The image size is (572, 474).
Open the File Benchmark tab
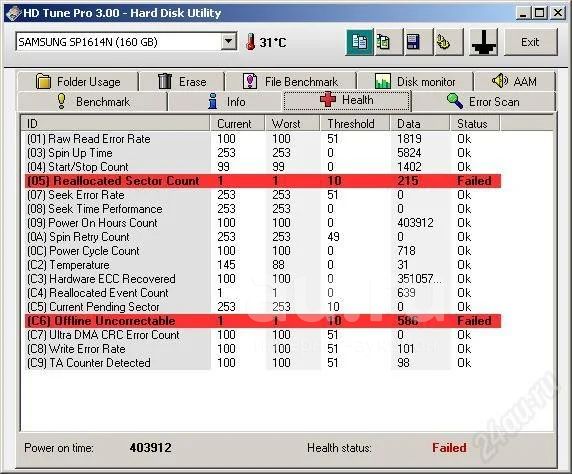point(291,81)
